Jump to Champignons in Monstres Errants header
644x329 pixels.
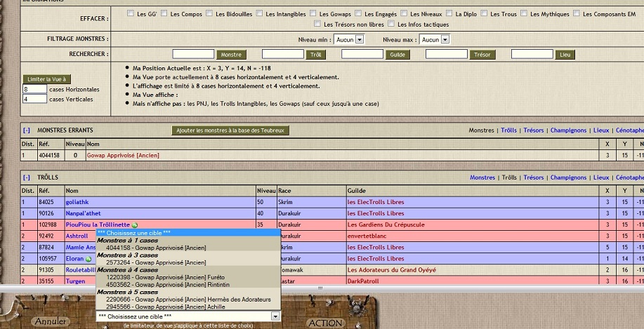click(x=569, y=130)
